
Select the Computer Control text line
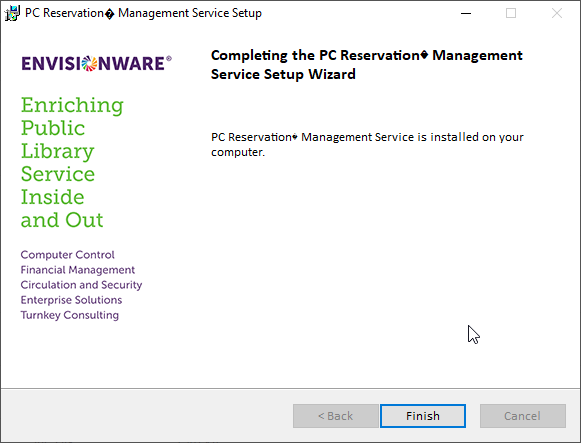pyautogui.click(x=67, y=254)
